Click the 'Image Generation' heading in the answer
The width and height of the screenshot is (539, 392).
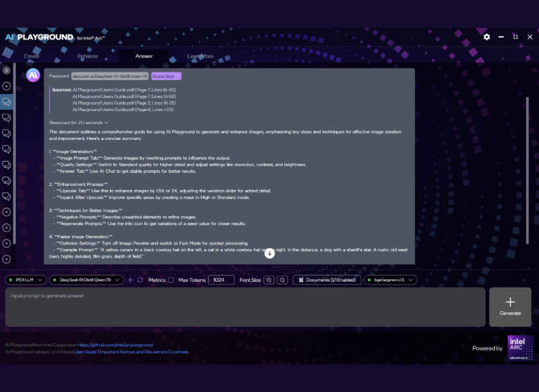pos(73,152)
